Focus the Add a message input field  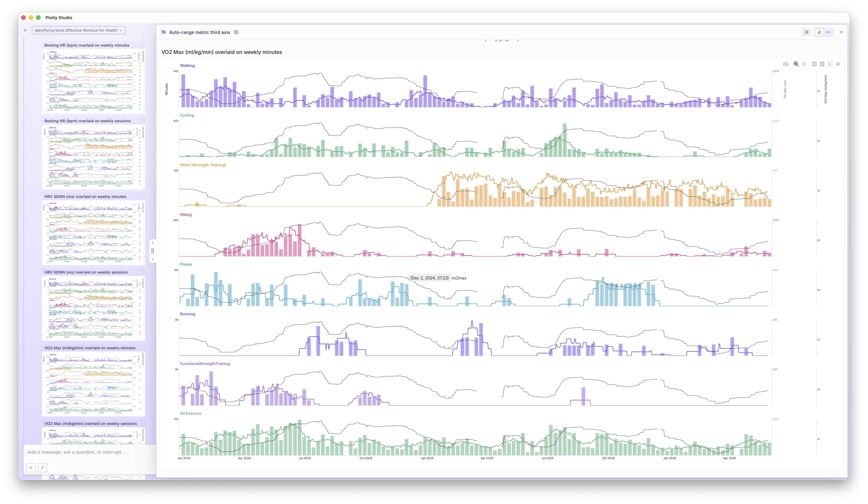pos(89,452)
